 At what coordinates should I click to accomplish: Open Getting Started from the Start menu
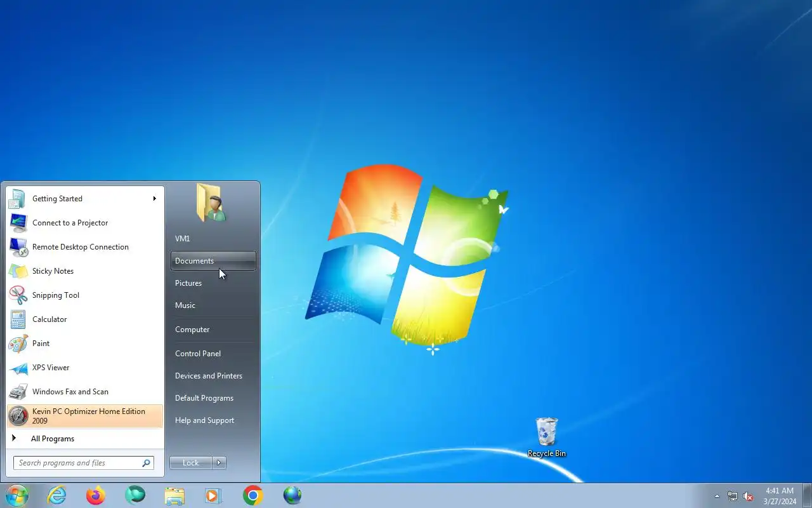[85, 199]
